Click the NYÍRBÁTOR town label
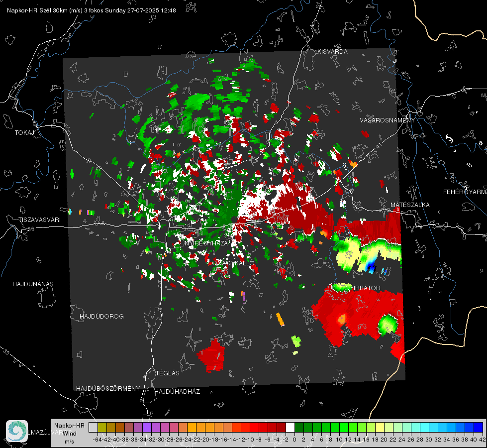This screenshot has height=448, width=487. [363, 288]
